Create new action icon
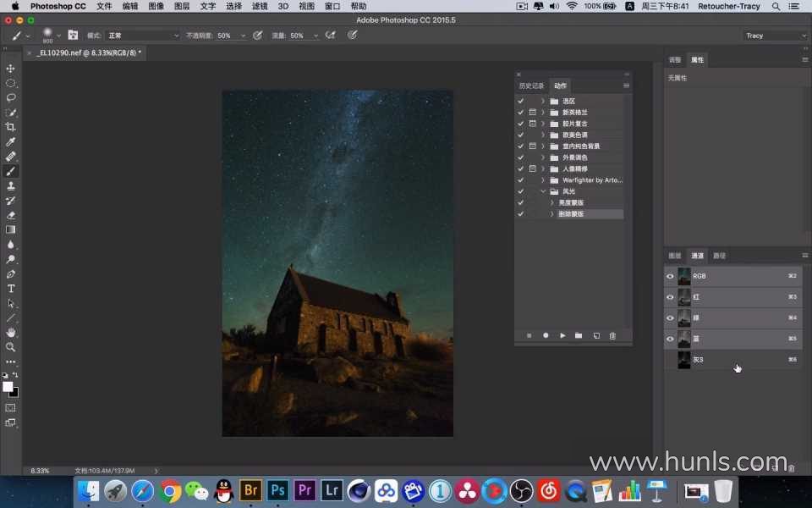This screenshot has width=812, height=508. tap(596, 335)
